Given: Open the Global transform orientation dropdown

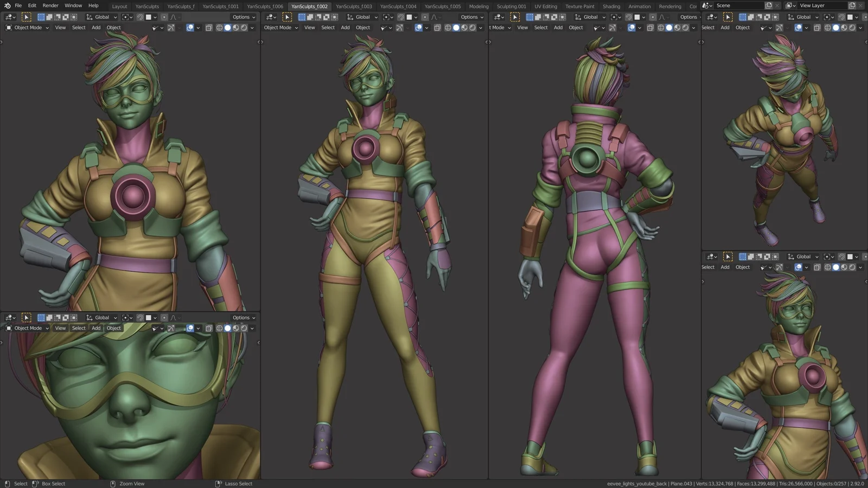Looking at the screenshot, I should (101, 17).
